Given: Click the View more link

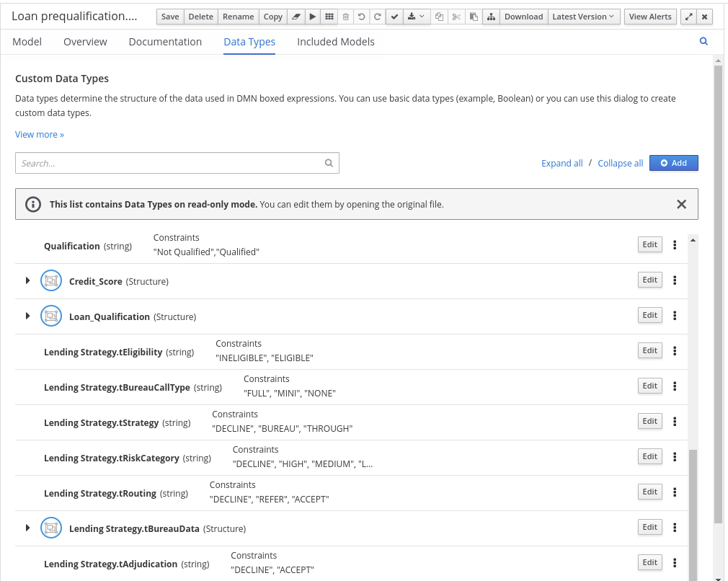Looking at the screenshot, I should point(40,135).
